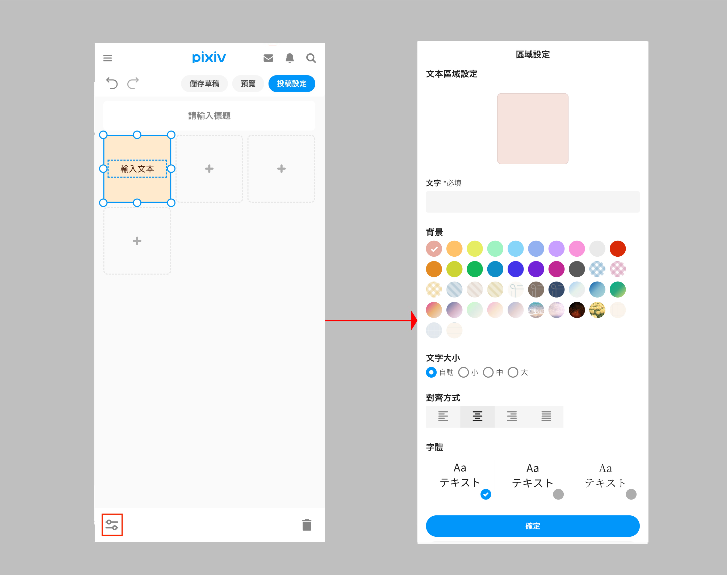Screen dimensions: 728x575
Task: Pick light orange background swatch
Action: pyautogui.click(x=454, y=249)
